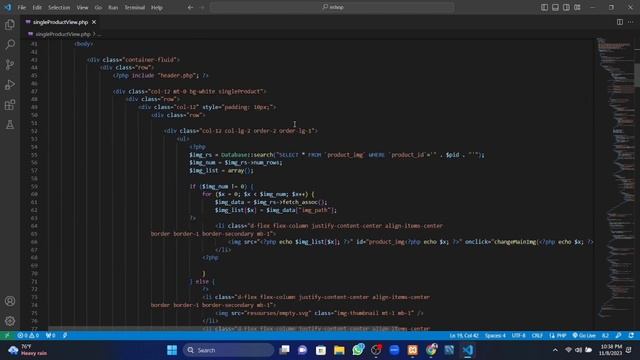The image size is (640, 360).
Task: Select PHP version 8.2 in status bar
Action: pos(605,336)
